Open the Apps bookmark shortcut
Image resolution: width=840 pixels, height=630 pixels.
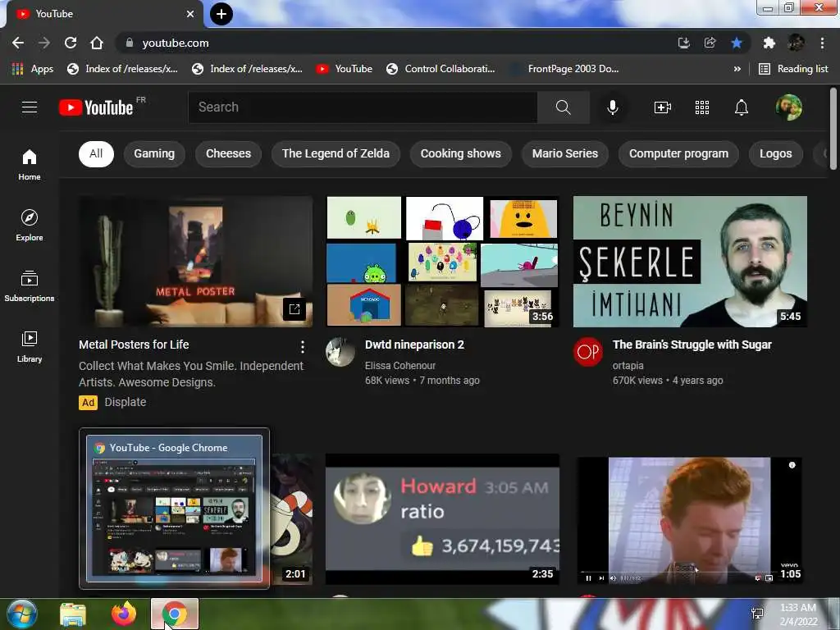(x=33, y=69)
